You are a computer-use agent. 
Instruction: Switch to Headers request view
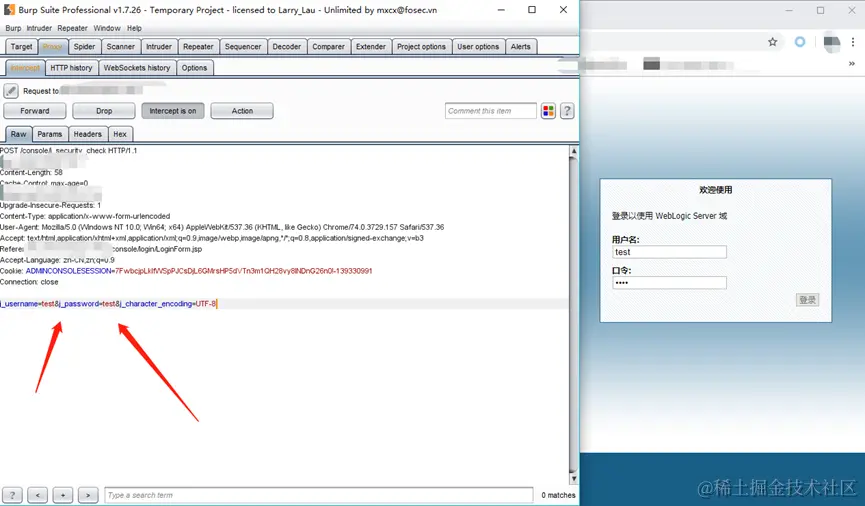pyautogui.click(x=88, y=134)
